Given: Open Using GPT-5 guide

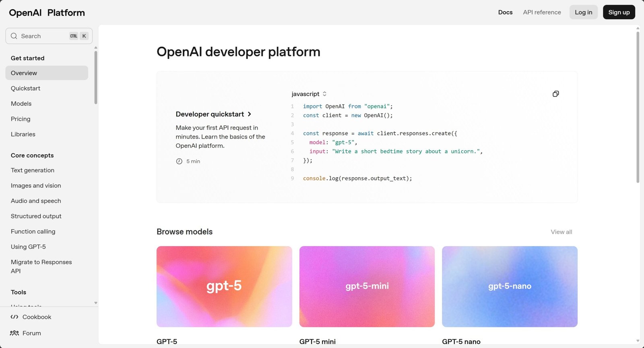Looking at the screenshot, I should coord(28,247).
